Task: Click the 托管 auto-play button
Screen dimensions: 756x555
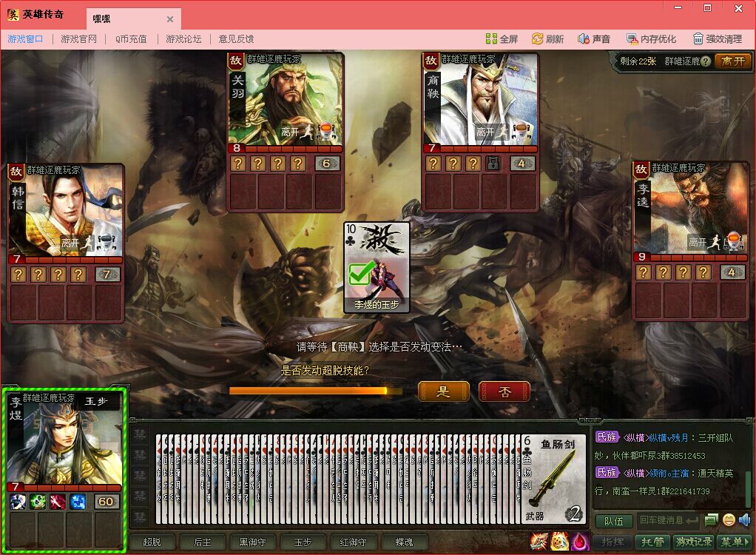Action: (652, 542)
